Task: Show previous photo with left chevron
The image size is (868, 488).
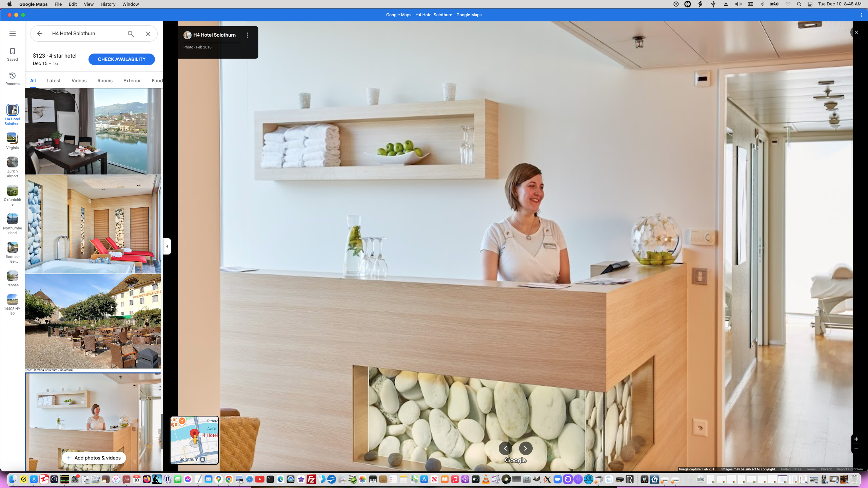Action: pyautogui.click(x=505, y=448)
